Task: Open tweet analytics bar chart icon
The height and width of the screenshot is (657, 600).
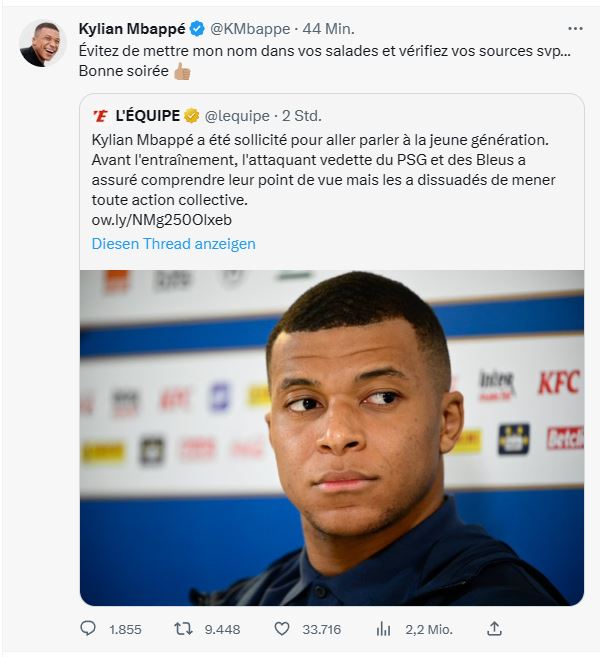Action: 383,629
